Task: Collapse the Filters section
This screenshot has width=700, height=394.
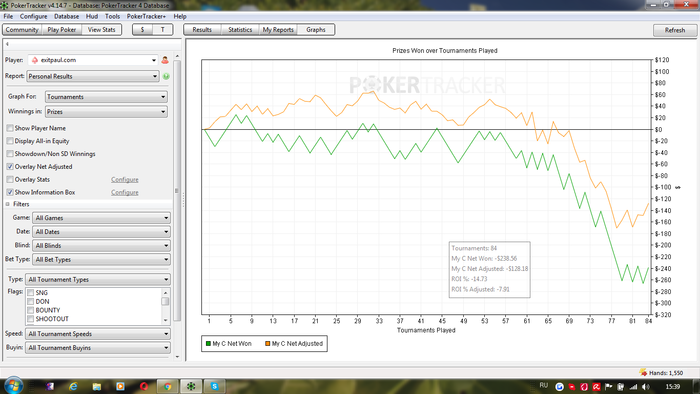Action: tap(8, 204)
